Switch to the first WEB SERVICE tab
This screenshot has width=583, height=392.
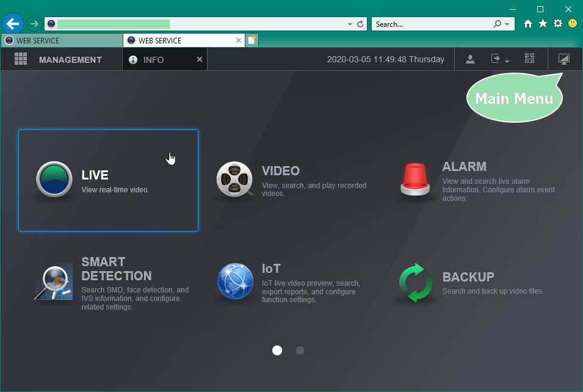(61, 41)
